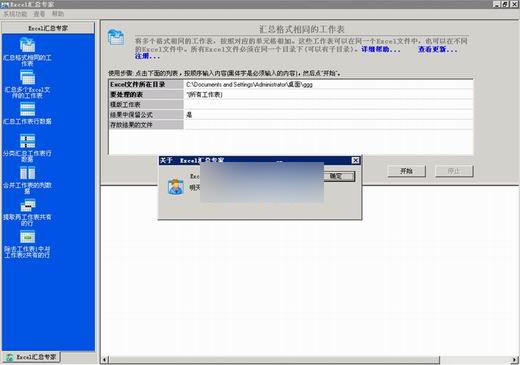Click the empty 存放结果的文件 value field

coord(328,125)
